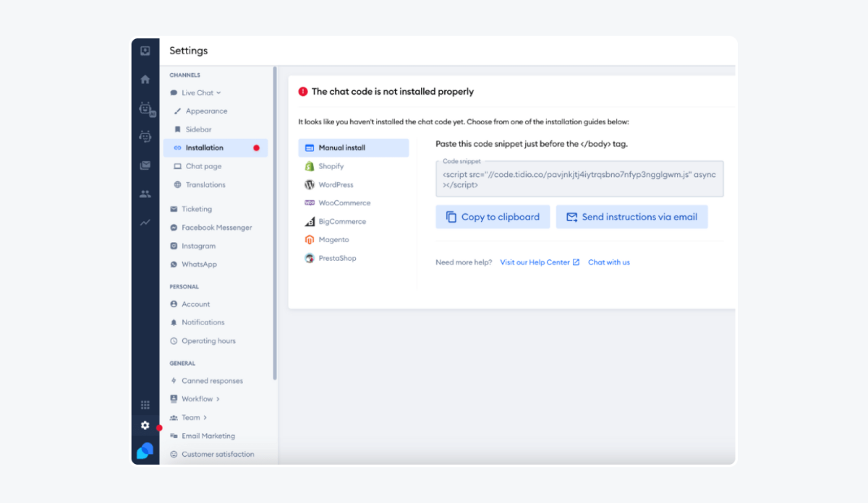
Task: Click the Tidio logo icon
Action: (145, 451)
